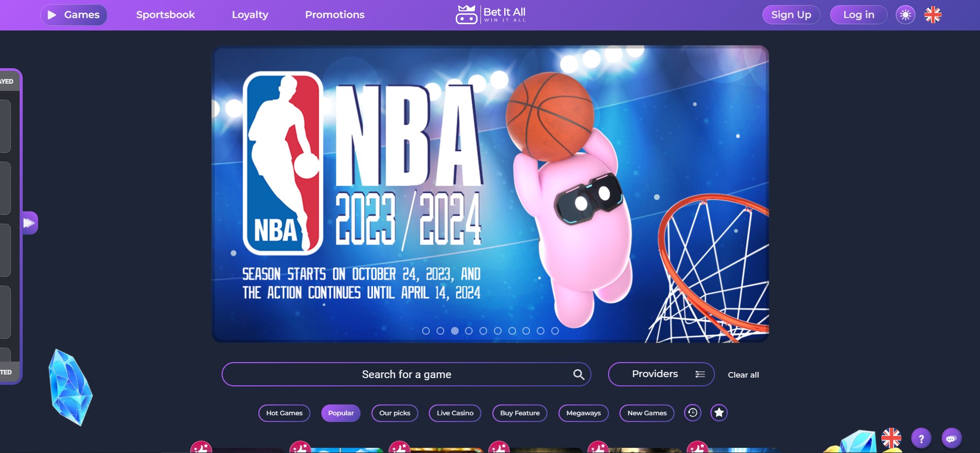Screen dimensions: 980x453
Task: Go to the Sportsbook section
Action: [x=165, y=15]
